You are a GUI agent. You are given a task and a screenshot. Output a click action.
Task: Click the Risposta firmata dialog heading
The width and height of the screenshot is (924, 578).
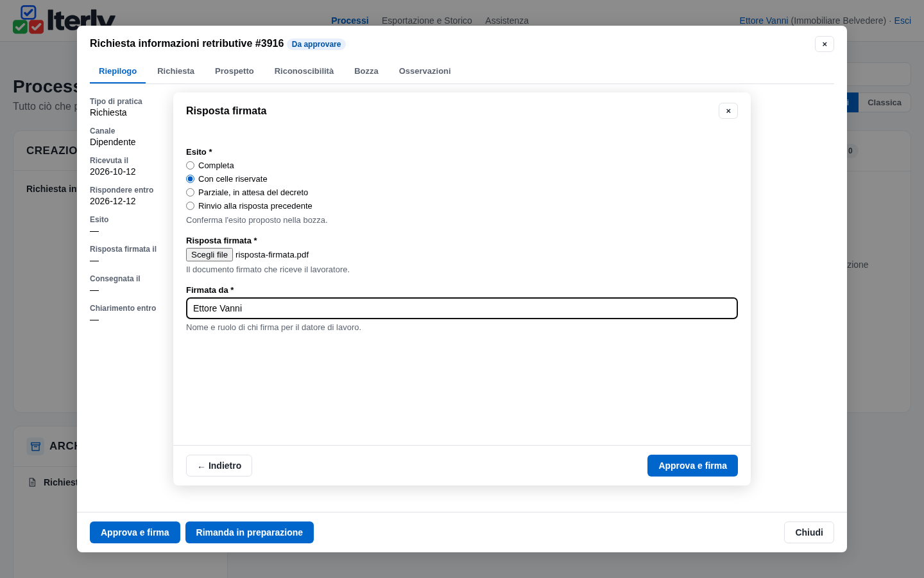tap(227, 111)
